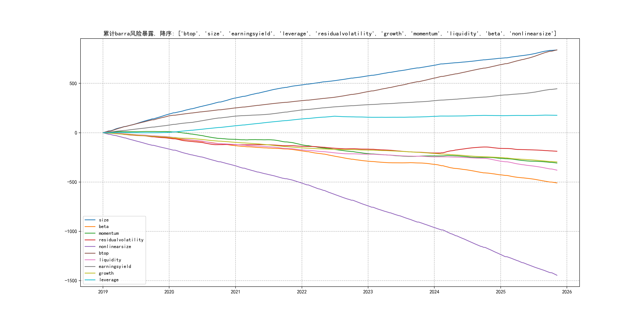Click the -1500 y-axis tick label

71,281
